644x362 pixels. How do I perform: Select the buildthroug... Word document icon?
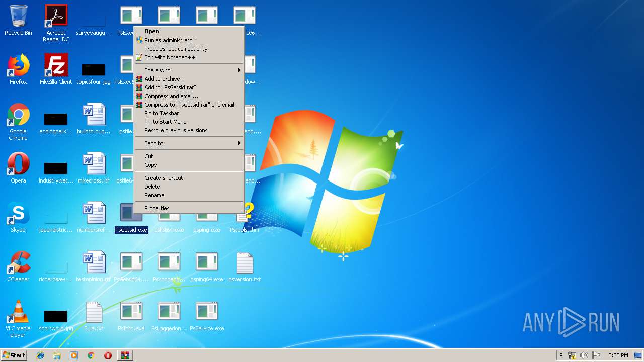pyautogui.click(x=94, y=119)
